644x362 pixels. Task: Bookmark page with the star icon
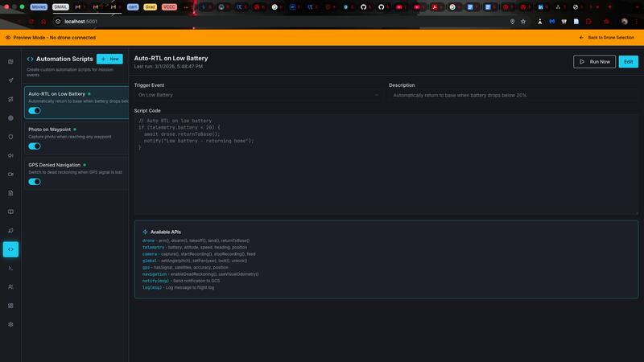(x=523, y=22)
